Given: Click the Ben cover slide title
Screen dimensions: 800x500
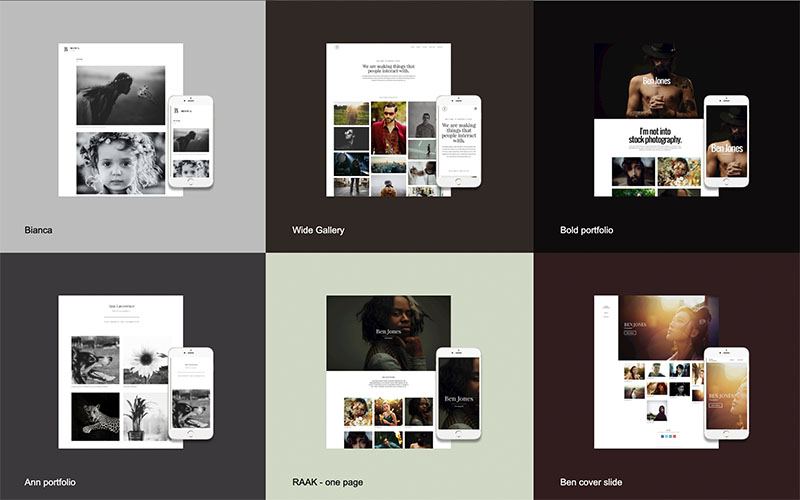Looking at the screenshot, I should (591, 482).
